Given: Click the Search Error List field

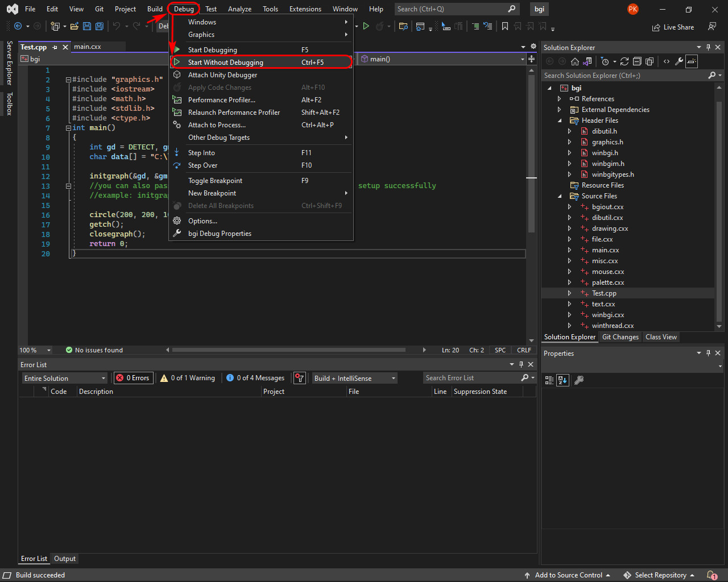Looking at the screenshot, I should click(472, 378).
